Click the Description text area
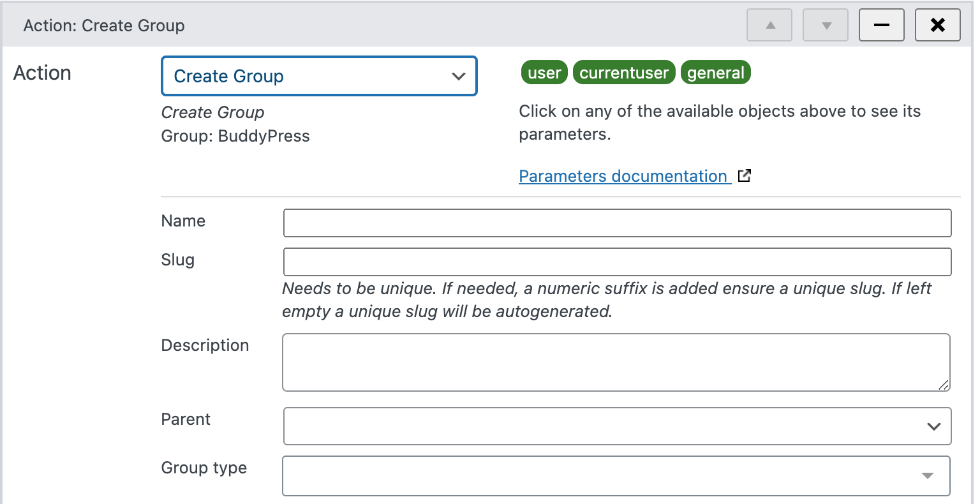 616,362
